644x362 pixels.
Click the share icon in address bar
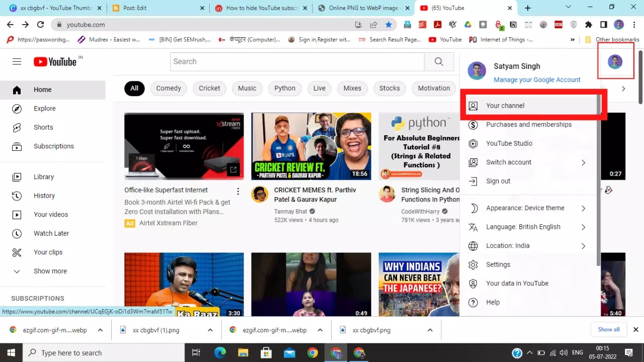click(373, 25)
